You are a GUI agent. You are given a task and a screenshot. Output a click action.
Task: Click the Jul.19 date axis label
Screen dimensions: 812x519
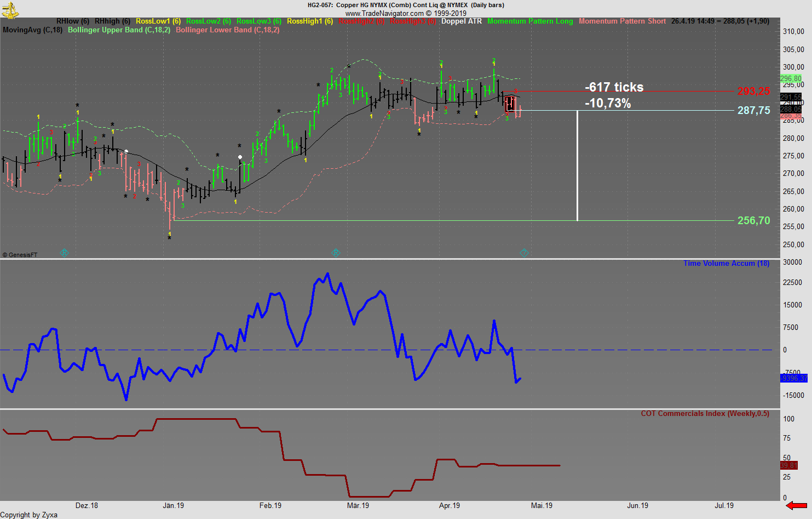pyautogui.click(x=724, y=505)
